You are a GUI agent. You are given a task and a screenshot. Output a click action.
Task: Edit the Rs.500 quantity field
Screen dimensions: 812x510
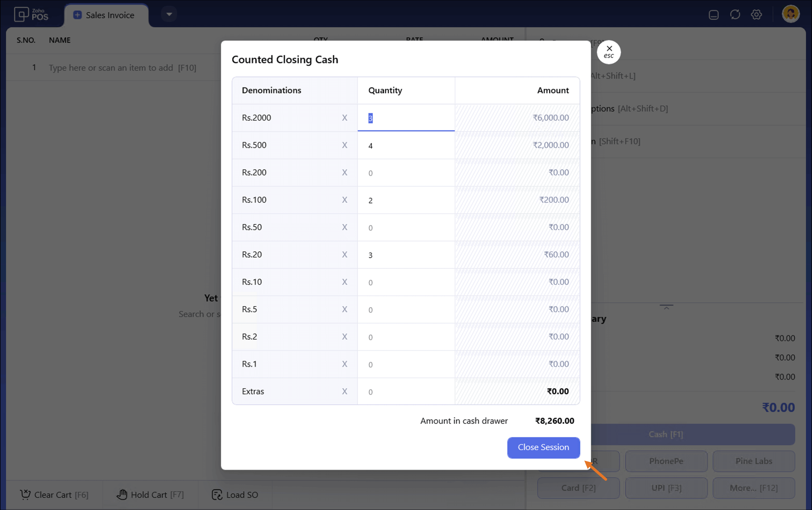pyautogui.click(x=406, y=145)
